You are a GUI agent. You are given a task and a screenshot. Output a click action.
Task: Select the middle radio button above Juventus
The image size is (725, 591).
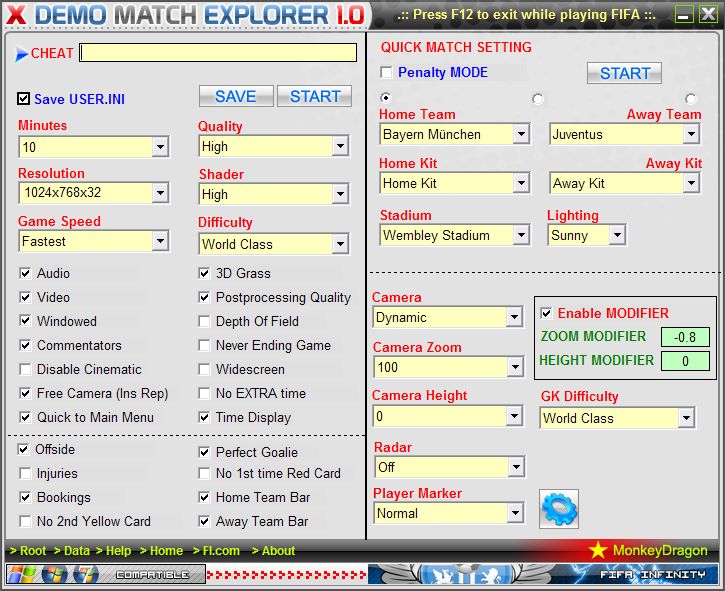537,98
